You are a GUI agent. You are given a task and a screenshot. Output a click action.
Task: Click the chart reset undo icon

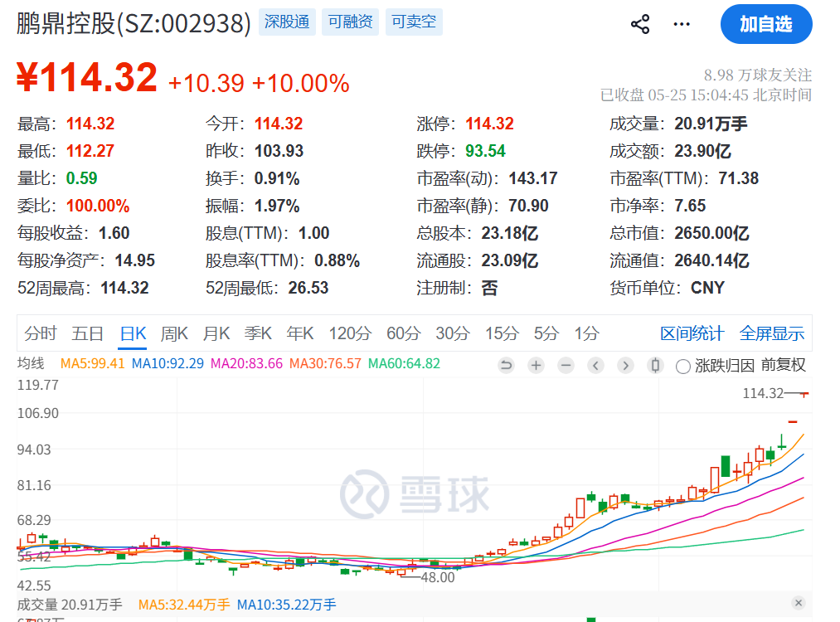click(506, 366)
